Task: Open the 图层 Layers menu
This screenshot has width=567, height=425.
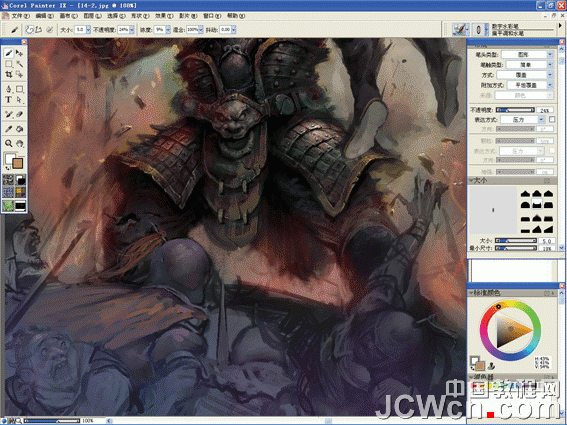Action: pyautogui.click(x=93, y=16)
